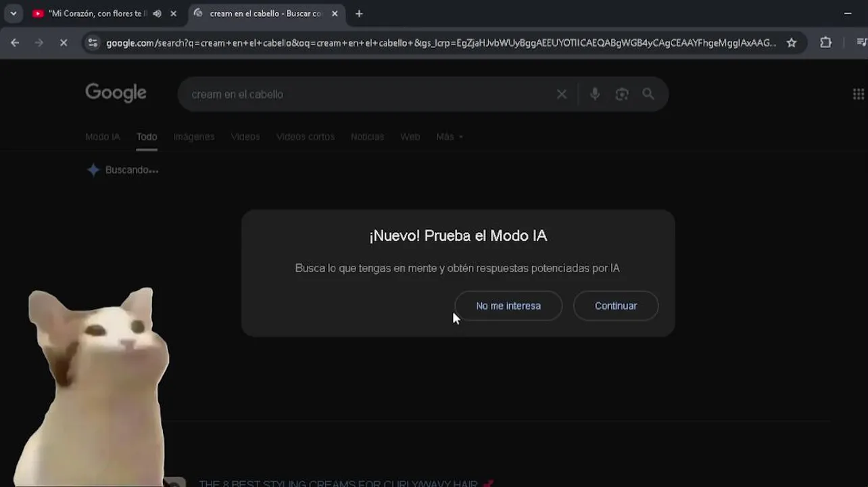Switch to the Imágenes results tab

click(193, 137)
